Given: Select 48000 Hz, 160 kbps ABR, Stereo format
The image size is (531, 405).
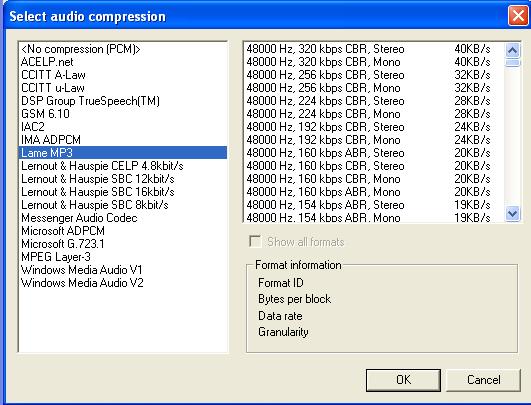Looking at the screenshot, I should [x=374, y=153].
